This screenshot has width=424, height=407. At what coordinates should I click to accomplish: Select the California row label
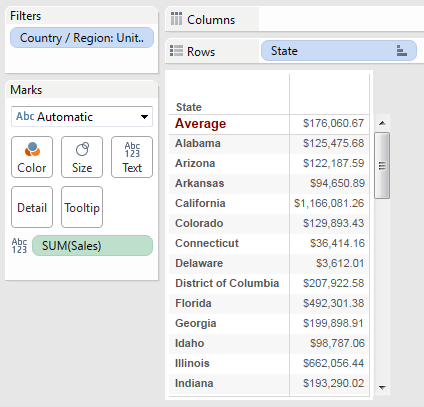click(x=200, y=203)
